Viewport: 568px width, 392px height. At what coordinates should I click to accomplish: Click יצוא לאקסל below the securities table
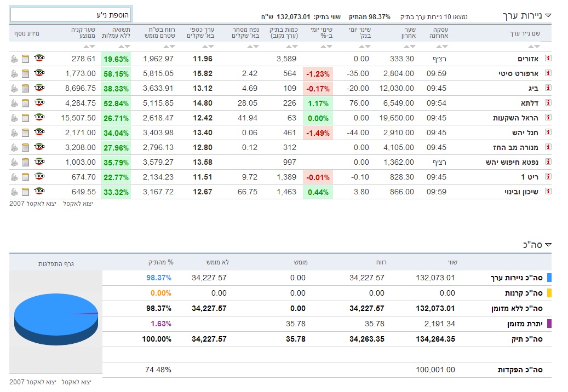point(78,204)
